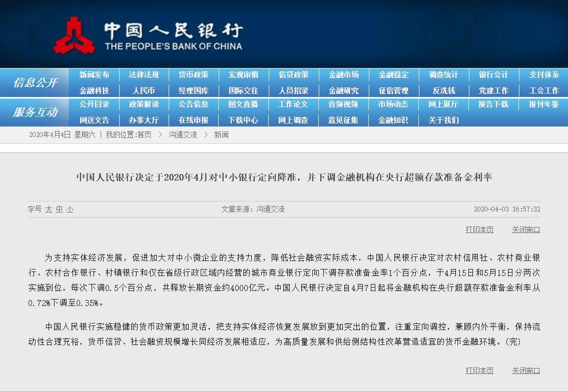Go to 货币政策 section
568x392 pixels.
click(194, 74)
